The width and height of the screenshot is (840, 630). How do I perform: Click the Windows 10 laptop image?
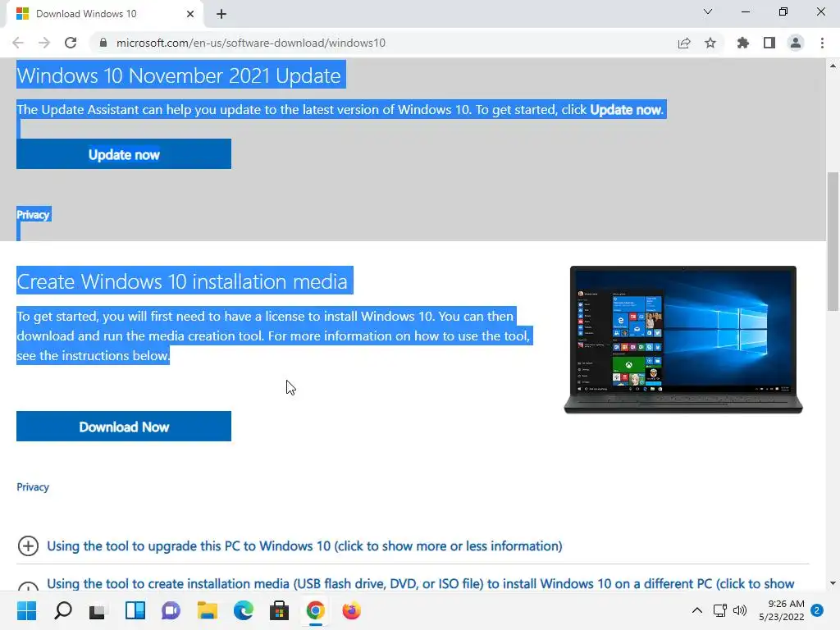[683, 340]
